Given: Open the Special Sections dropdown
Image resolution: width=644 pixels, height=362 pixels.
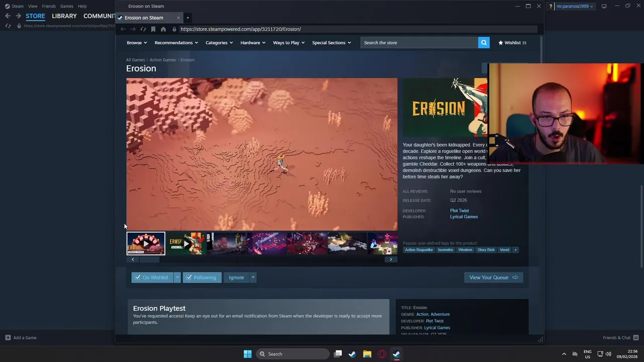Looking at the screenshot, I should pos(332,43).
